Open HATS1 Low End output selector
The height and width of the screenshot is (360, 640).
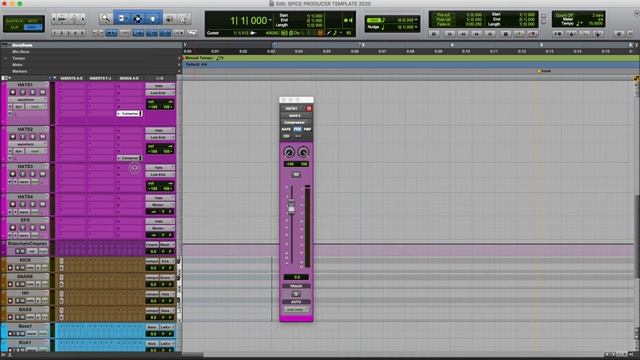(160, 93)
